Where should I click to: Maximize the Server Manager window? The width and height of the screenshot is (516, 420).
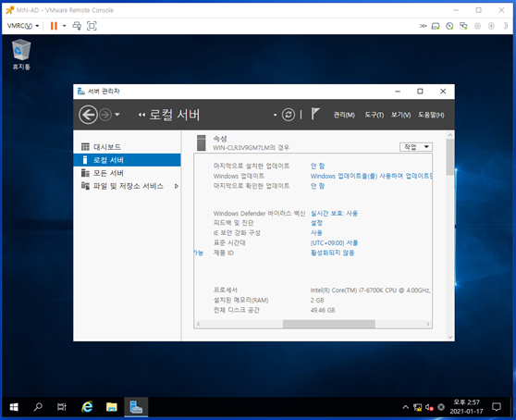[x=420, y=92]
